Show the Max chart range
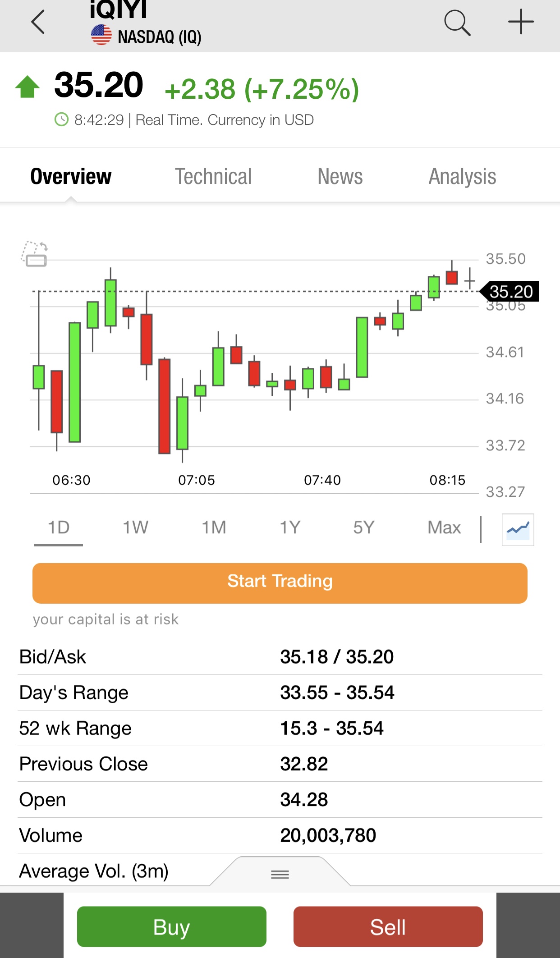560x958 pixels. [444, 527]
